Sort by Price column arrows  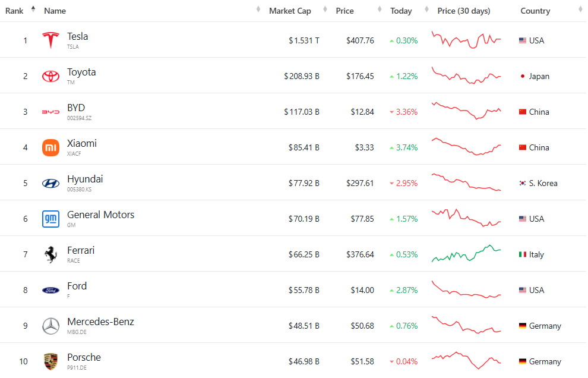coord(380,10)
